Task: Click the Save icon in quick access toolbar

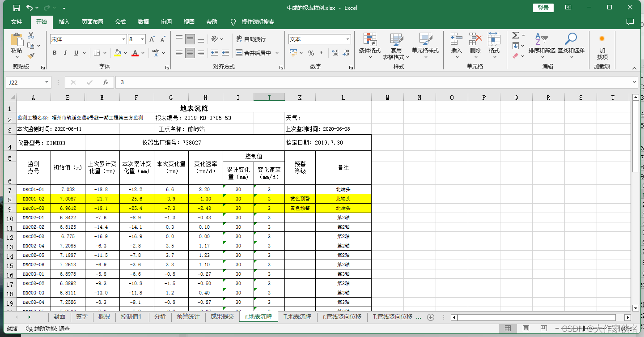Action: coord(16,8)
